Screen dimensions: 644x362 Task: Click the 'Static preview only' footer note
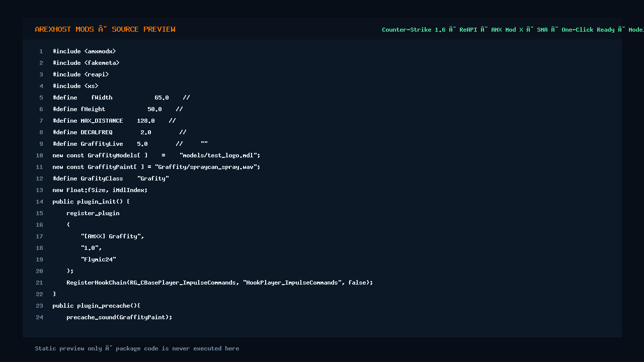(x=137, y=348)
